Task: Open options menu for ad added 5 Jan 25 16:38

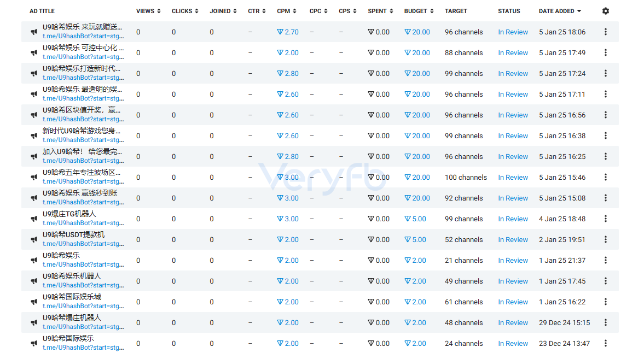Action: tap(605, 136)
